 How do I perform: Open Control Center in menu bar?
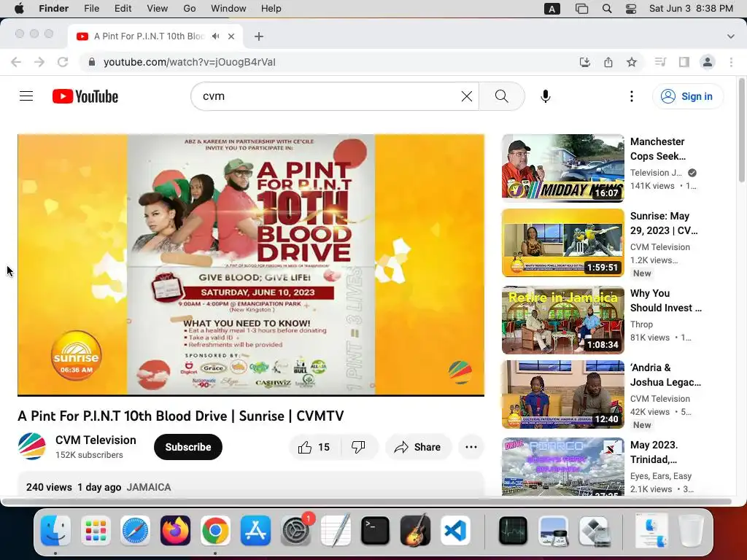(631, 9)
